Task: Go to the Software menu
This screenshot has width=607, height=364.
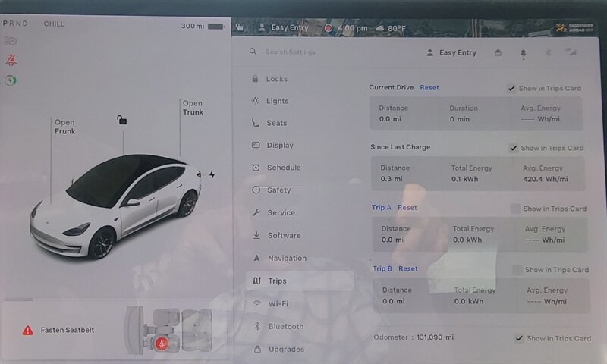Action: pyautogui.click(x=277, y=235)
